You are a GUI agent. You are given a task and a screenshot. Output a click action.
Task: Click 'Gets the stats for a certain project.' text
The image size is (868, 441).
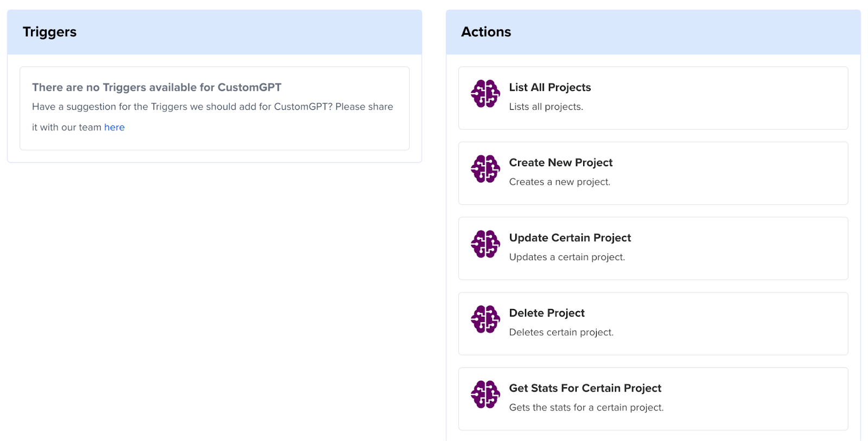click(586, 408)
